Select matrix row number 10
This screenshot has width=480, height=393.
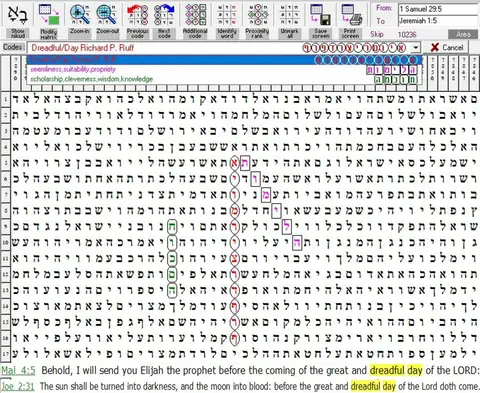tap(5, 242)
